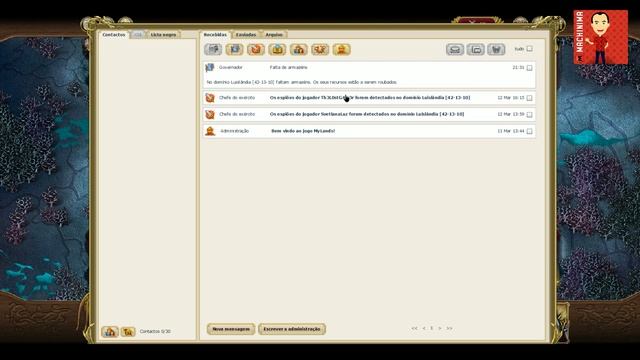Click the gray folder archive icon
The height and width of the screenshot is (360, 640).
(476, 49)
